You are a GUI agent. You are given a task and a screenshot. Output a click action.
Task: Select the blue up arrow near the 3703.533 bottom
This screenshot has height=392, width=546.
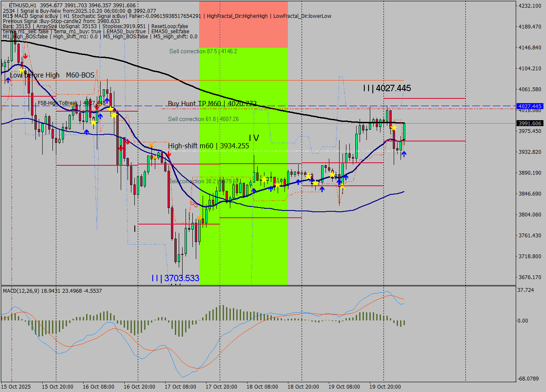(254, 192)
